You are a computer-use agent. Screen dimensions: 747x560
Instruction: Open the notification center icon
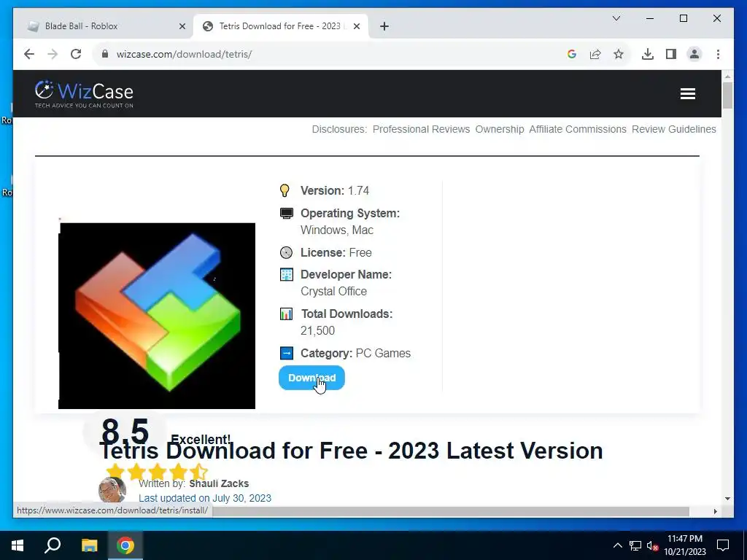(723, 545)
